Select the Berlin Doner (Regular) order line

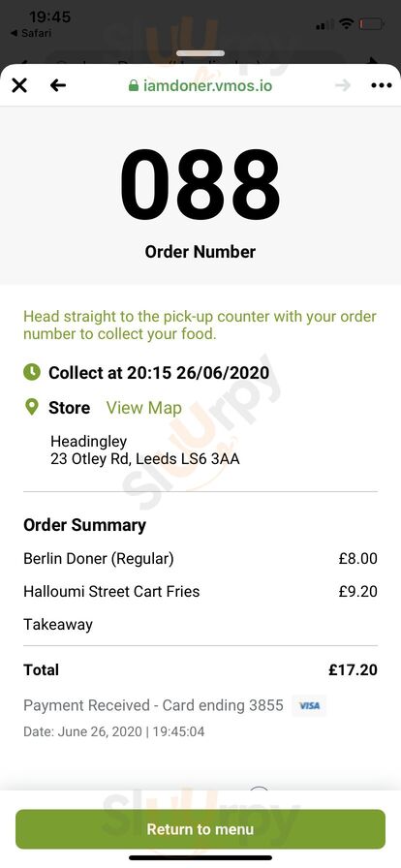click(x=200, y=559)
